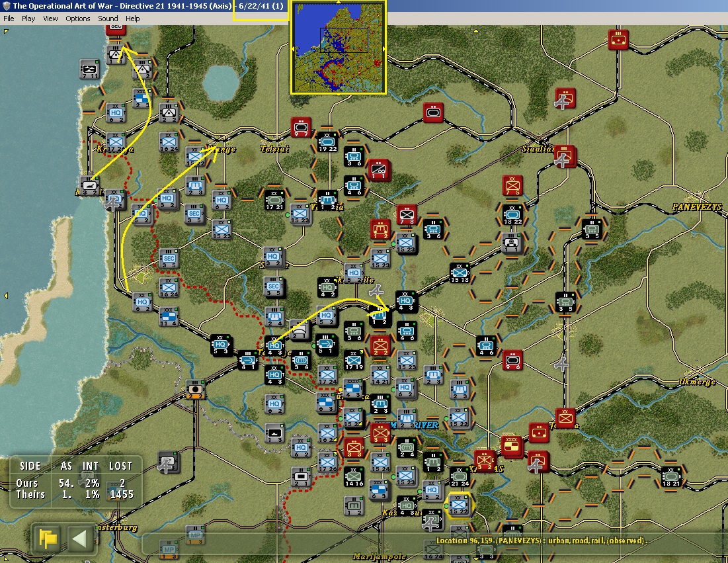This screenshot has width=728, height=563.
Task: Select grey ship unit labeled 1 3
Action: click(x=274, y=433)
